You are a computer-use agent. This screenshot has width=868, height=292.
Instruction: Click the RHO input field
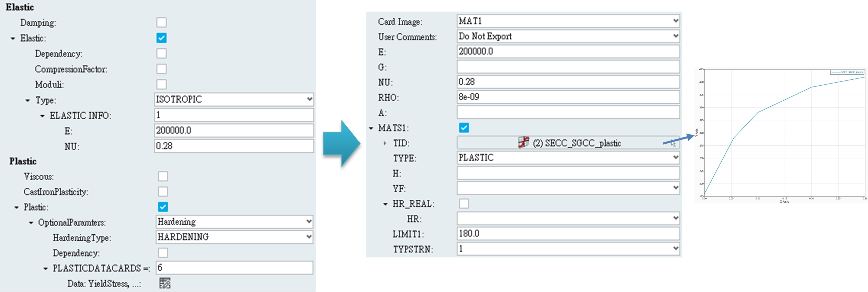click(568, 97)
